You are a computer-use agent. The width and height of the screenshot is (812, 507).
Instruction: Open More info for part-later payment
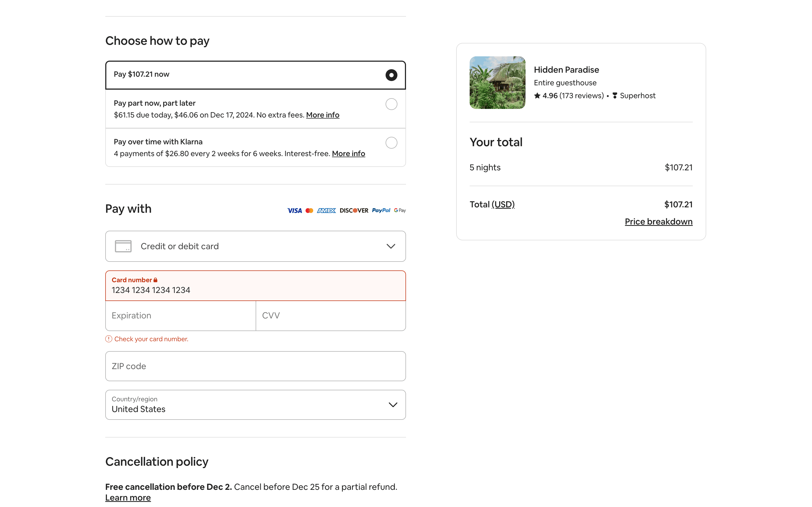(322, 115)
